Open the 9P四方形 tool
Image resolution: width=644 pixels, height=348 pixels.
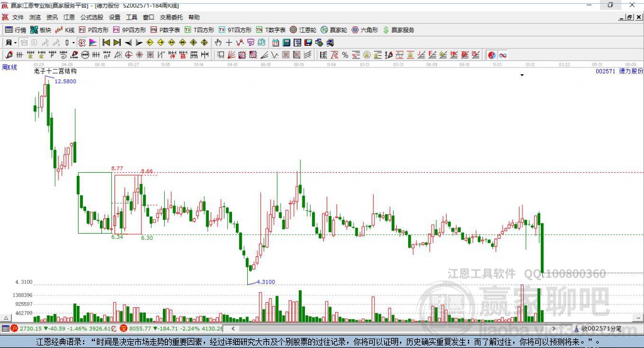click(x=130, y=30)
